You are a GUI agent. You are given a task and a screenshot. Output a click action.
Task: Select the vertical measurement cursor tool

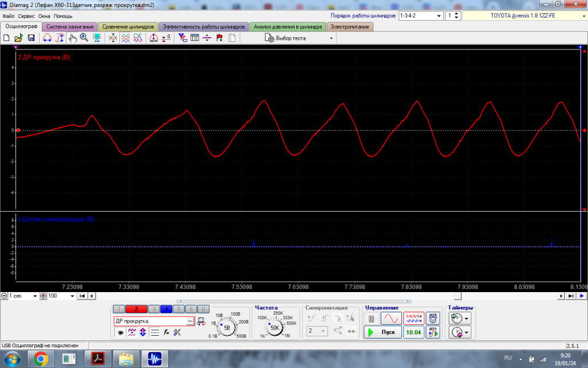point(60,38)
